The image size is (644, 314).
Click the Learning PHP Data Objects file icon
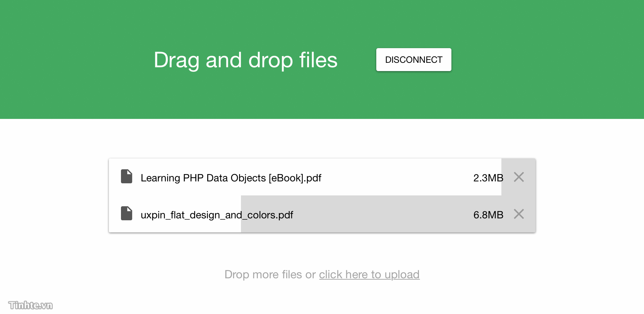tap(126, 176)
